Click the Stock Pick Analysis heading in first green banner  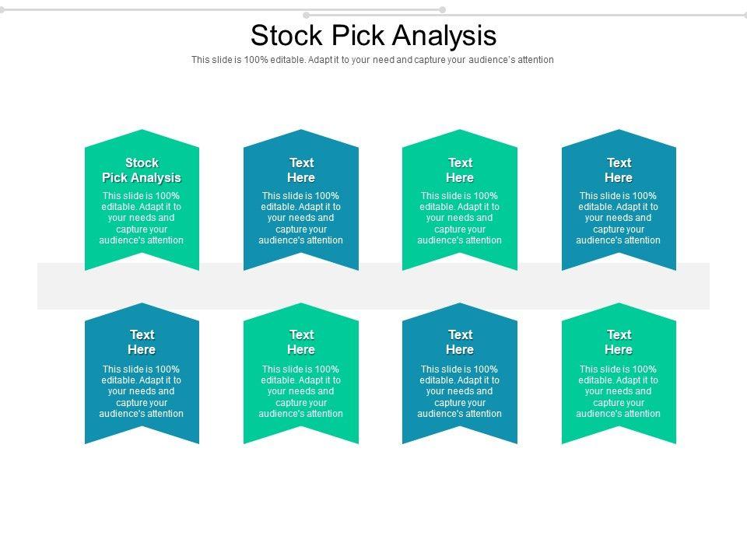(142, 170)
